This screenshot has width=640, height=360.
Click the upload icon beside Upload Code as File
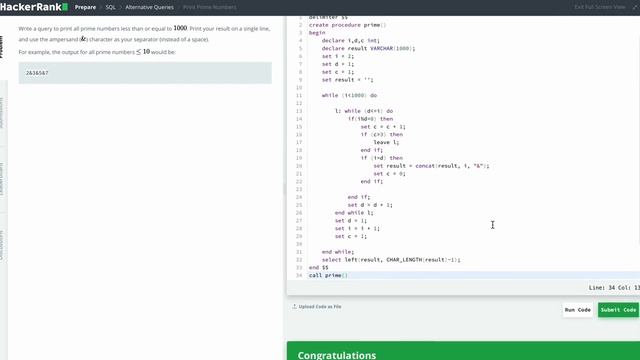294,307
